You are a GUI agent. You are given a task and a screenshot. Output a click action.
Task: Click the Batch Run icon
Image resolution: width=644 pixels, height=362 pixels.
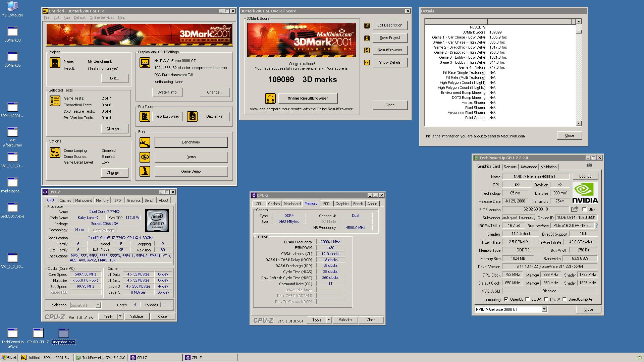[192, 117]
